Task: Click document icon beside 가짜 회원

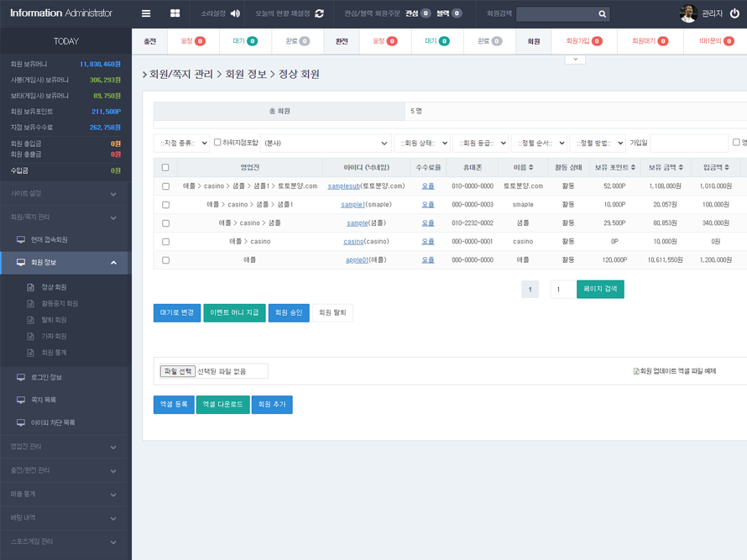Action: [30, 337]
